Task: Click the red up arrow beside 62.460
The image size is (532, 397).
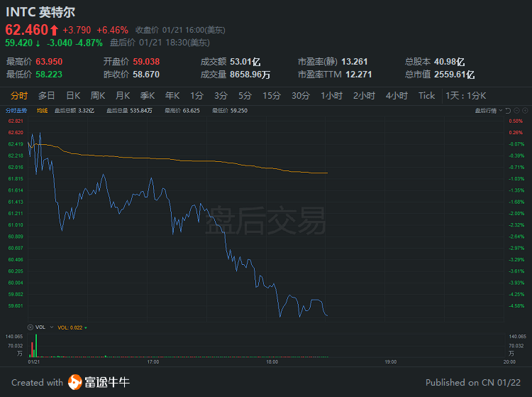Action: coord(54,30)
